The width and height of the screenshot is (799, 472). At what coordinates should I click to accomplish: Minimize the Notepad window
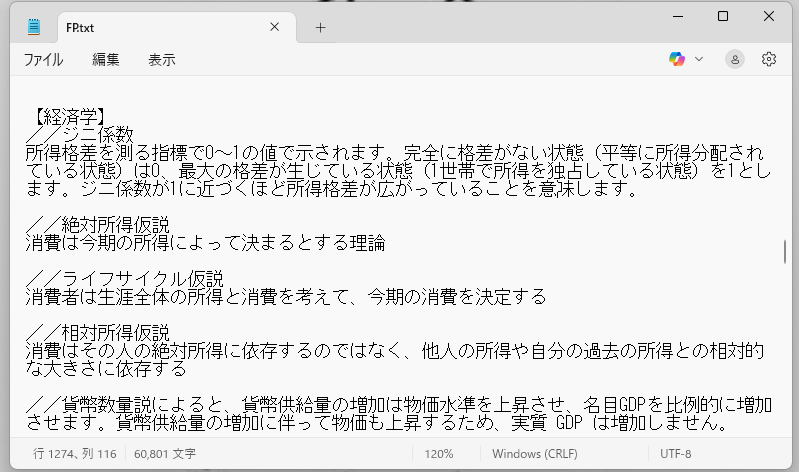click(x=677, y=16)
